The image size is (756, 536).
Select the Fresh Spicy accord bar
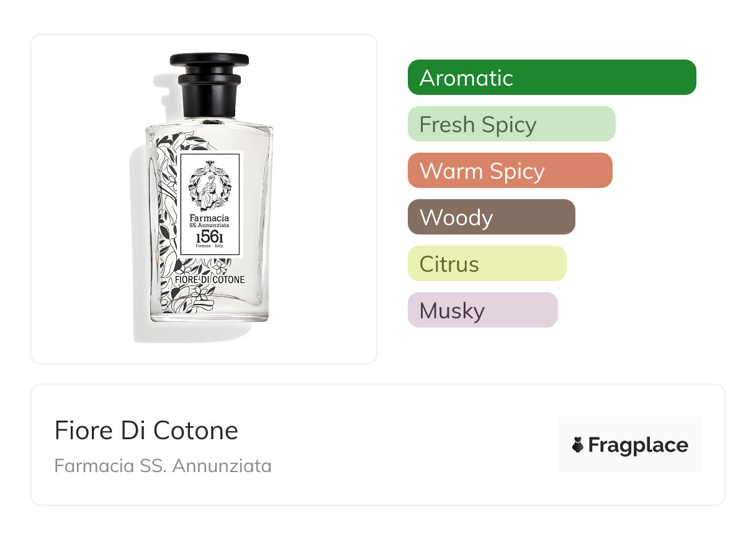click(511, 124)
